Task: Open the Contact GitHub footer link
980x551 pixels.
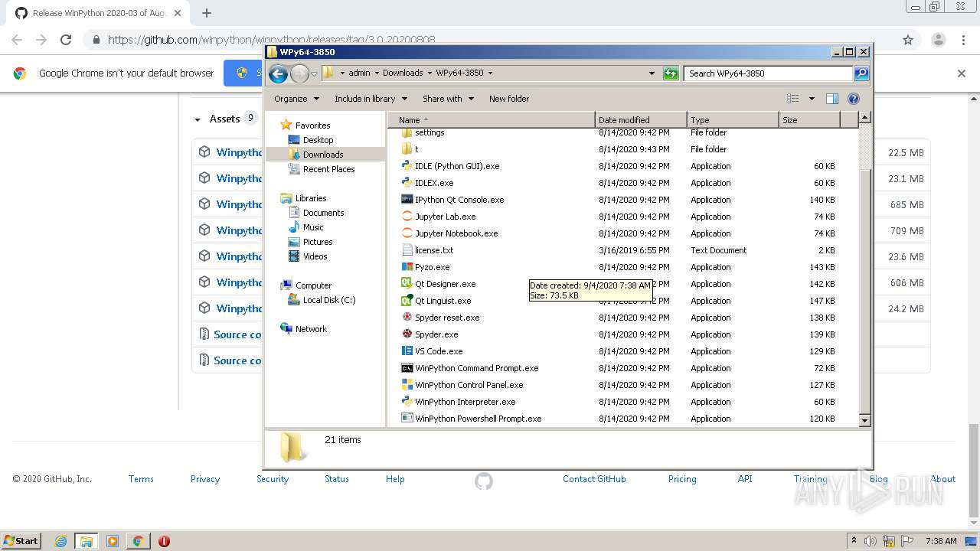Action: coord(594,479)
